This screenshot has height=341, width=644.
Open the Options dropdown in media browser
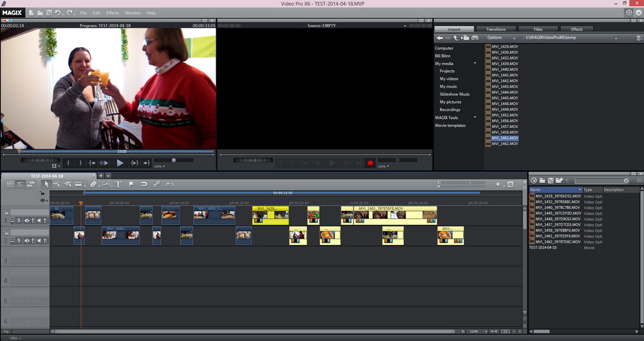[x=498, y=38]
